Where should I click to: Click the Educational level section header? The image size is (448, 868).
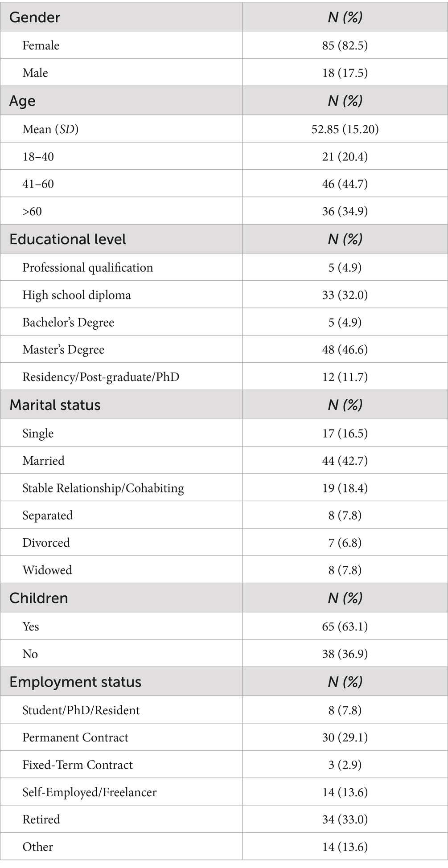coord(68,239)
